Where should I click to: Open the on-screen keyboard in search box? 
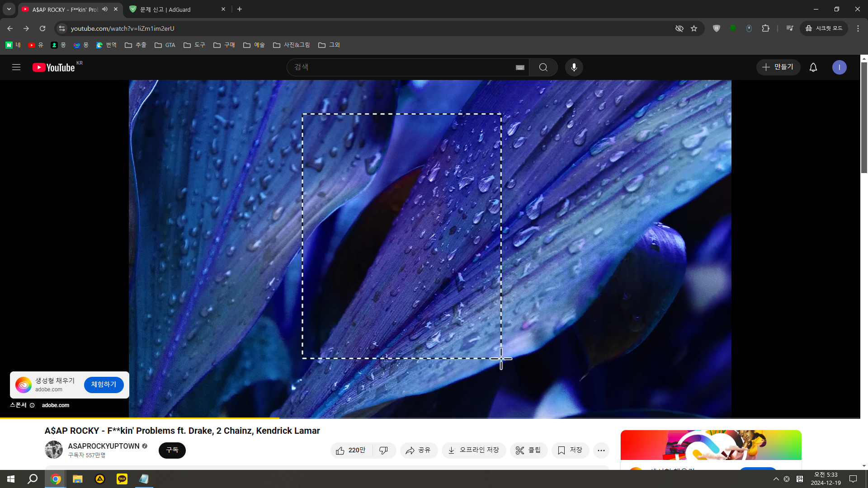(520, 67)
